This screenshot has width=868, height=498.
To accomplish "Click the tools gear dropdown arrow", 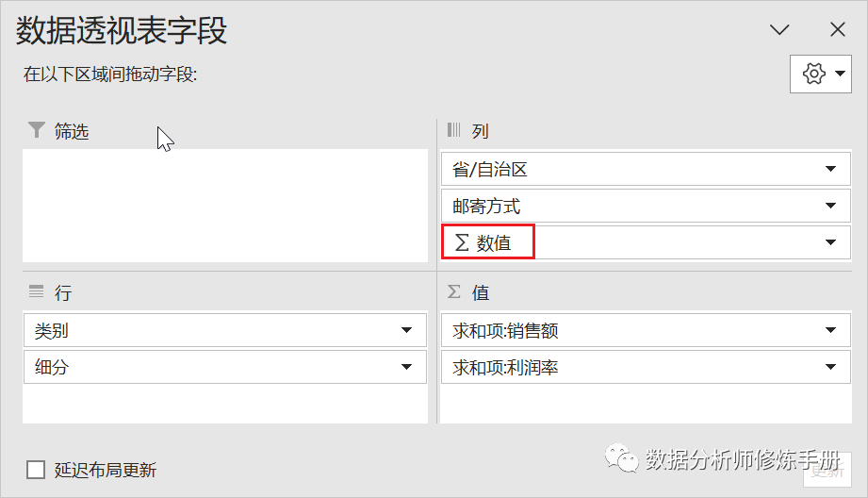I will [x=840, y=74].
